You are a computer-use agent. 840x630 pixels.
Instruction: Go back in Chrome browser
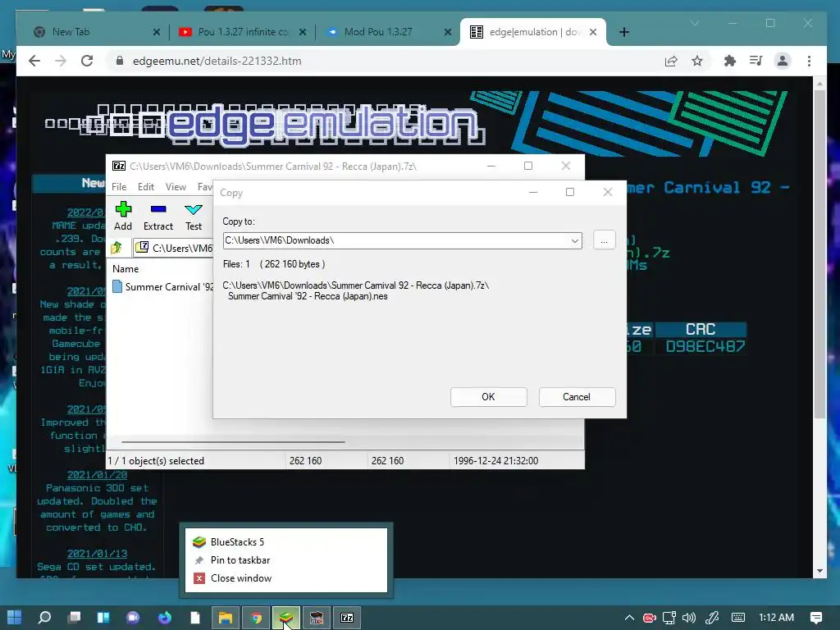34,61
